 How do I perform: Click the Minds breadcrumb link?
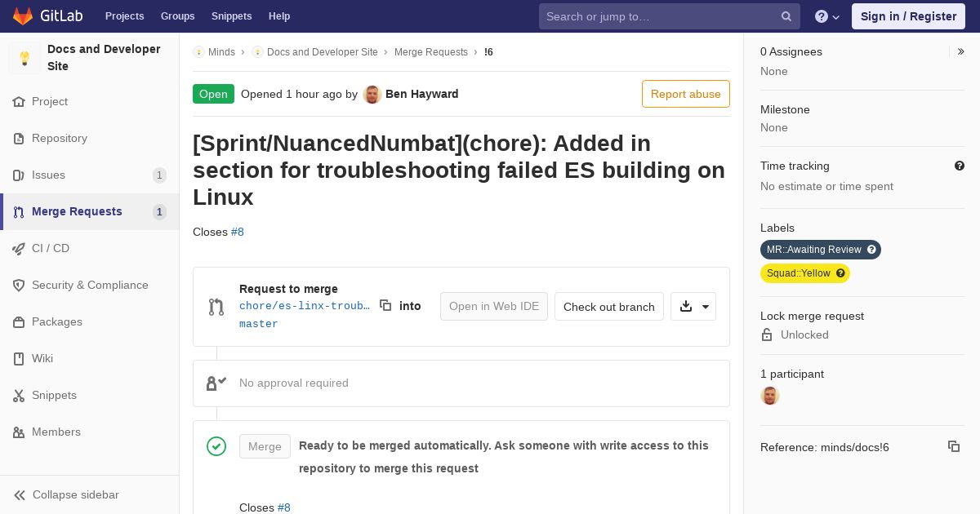[x=221, y=52]
